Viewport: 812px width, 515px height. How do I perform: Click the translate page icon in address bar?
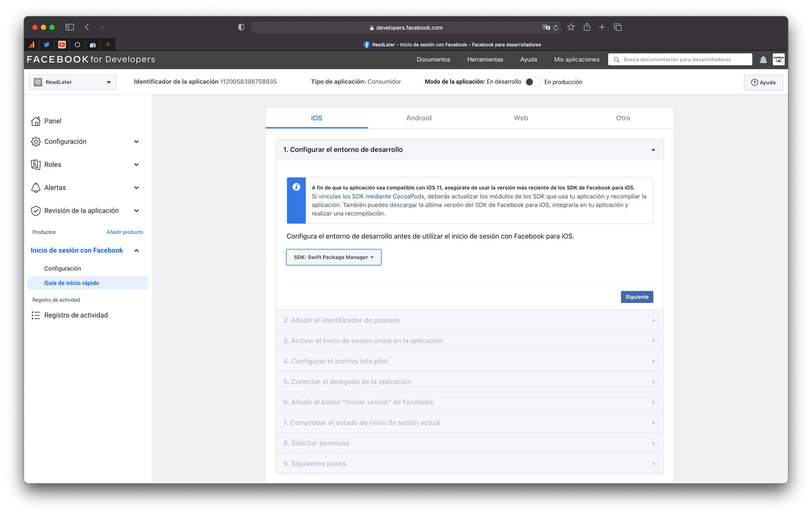tap(546, 27)
